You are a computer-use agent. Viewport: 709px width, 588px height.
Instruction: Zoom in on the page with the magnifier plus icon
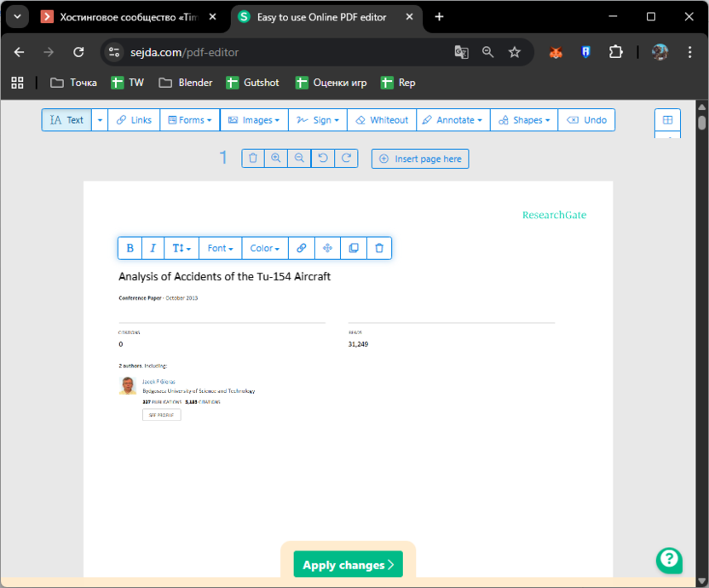(x=276, y=159)
